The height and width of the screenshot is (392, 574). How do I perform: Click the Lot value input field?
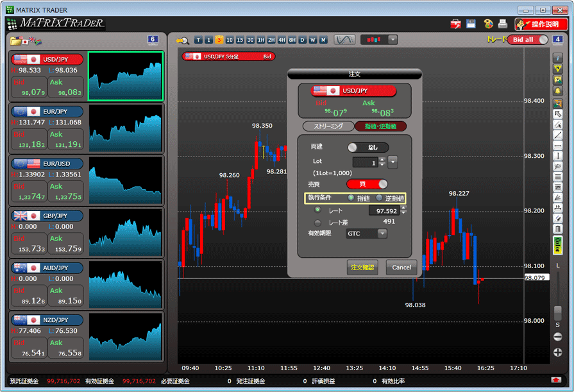pos(366,162)
